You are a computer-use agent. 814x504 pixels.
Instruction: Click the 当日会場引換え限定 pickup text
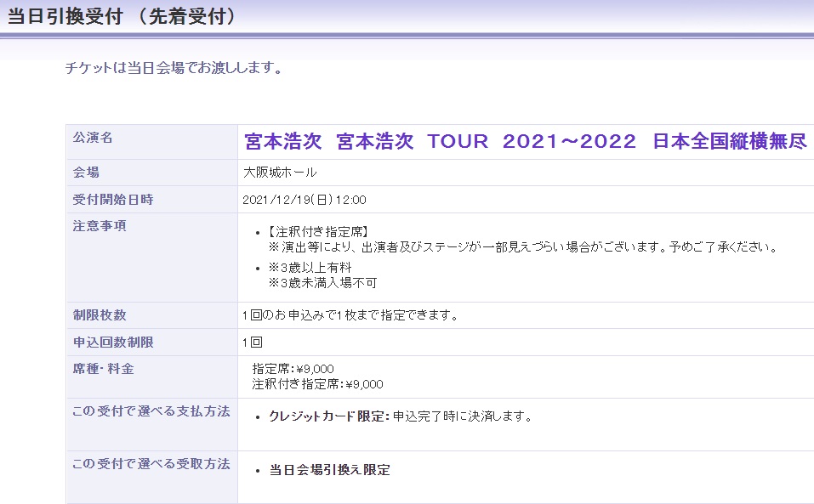tap(330, 470)
